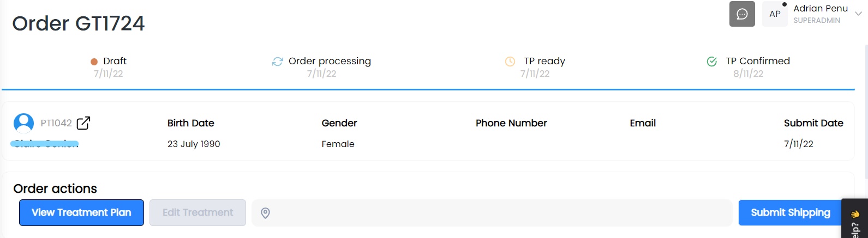Click the Edit Treatment button

(197, 212)
